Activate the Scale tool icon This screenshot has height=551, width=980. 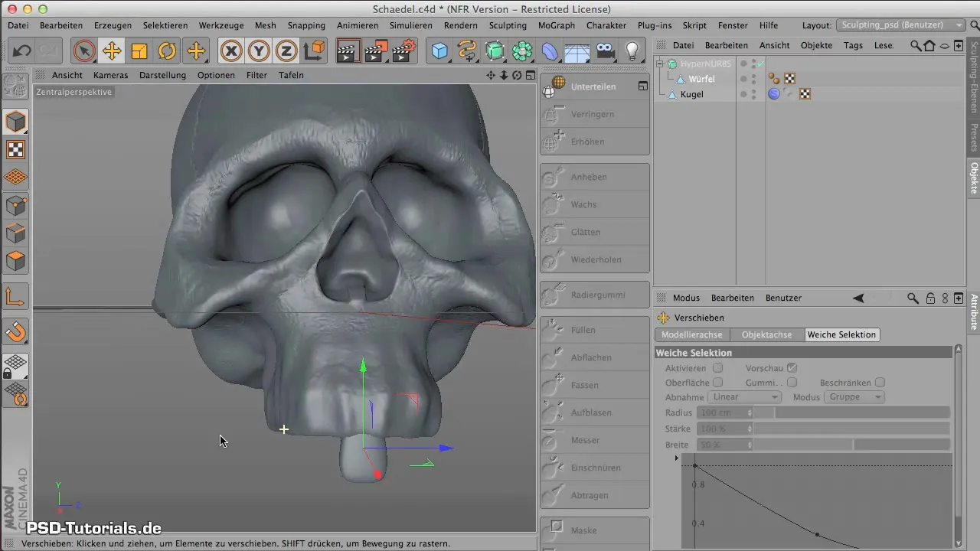(x=139, y=51)
